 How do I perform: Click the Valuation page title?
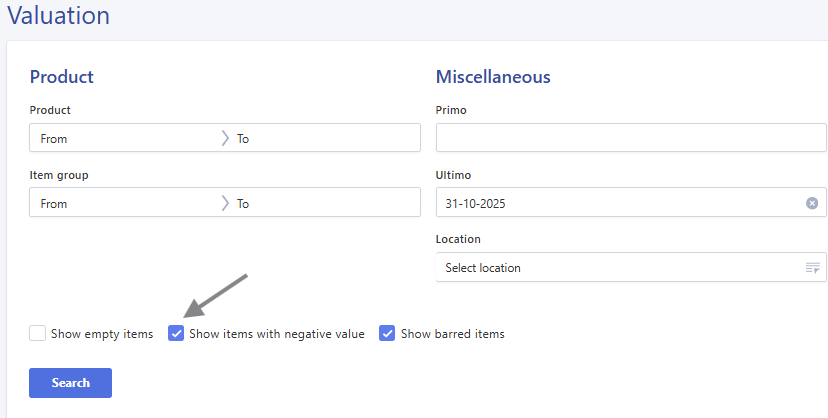coord(59,15)
